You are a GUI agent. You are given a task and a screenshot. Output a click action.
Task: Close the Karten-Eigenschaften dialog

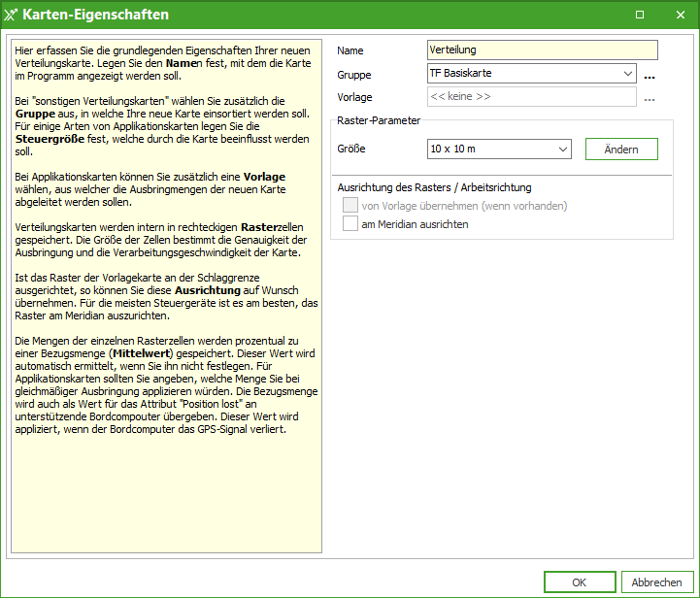[x=678, y=15]
